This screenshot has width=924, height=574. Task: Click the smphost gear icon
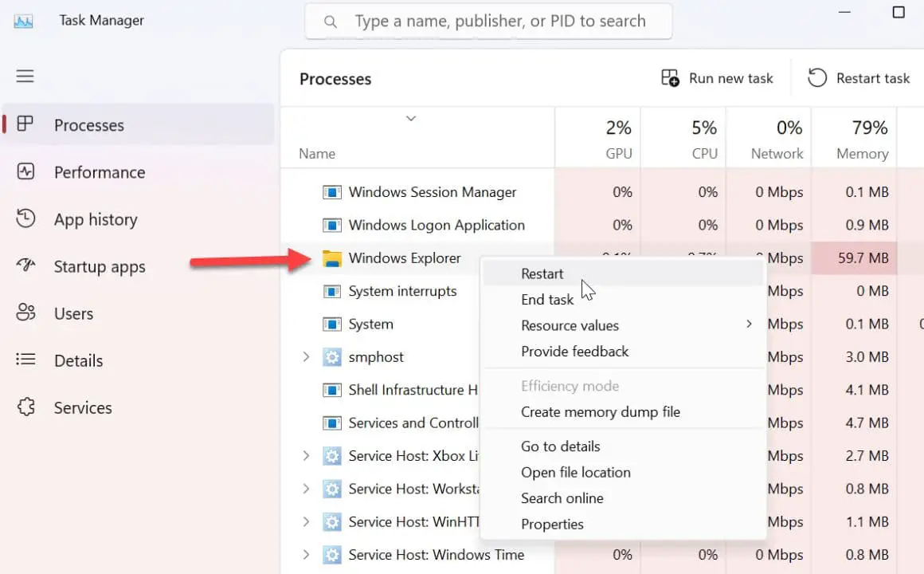pos(332,357)
